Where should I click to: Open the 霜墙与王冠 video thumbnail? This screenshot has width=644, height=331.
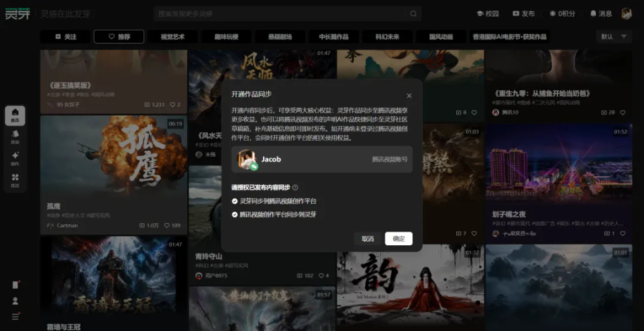click(114, 277)
